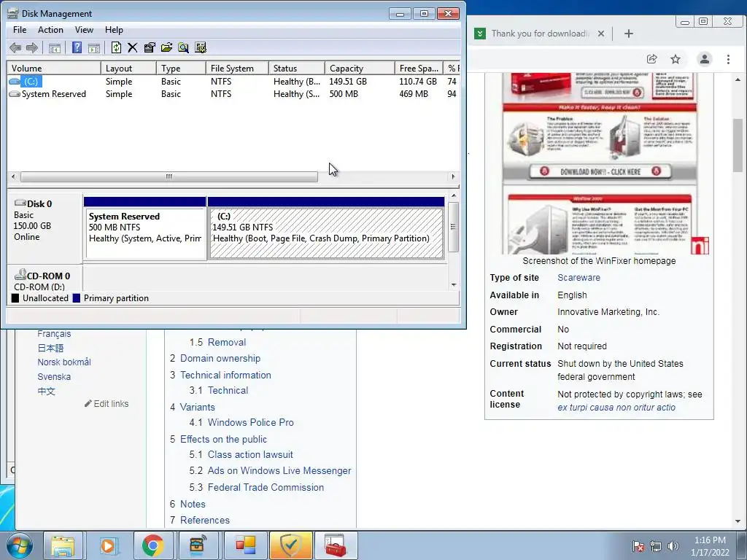The image size is (747, 560).
Task: Switch to the Svenska language link
Action: [54, 377]
